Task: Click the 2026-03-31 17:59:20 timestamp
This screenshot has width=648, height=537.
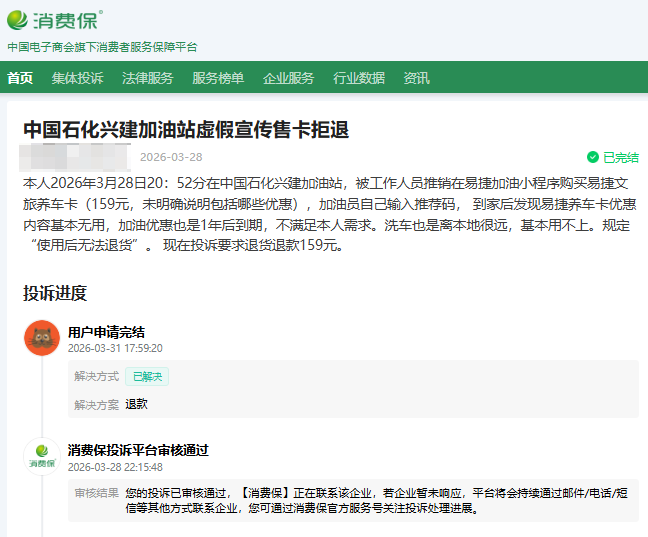Action: coord(115,348)
